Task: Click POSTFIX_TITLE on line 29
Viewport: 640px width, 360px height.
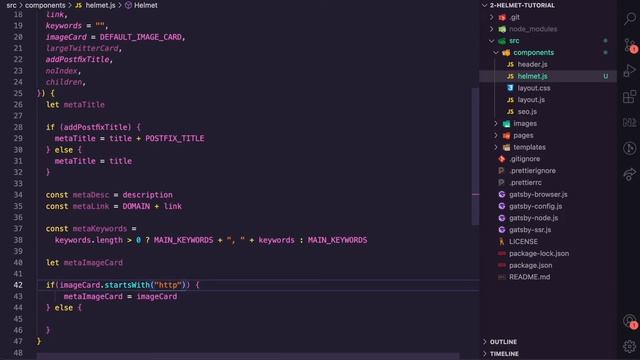Action: pos(175,138)
